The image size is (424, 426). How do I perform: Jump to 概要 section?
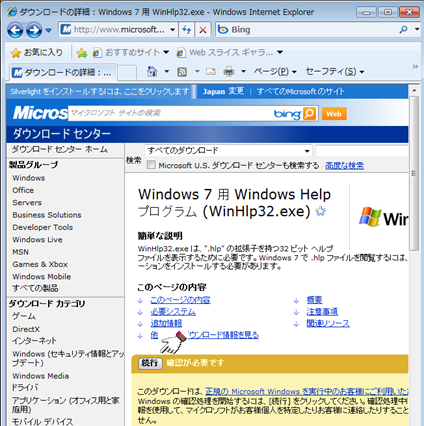coord(314,300)
